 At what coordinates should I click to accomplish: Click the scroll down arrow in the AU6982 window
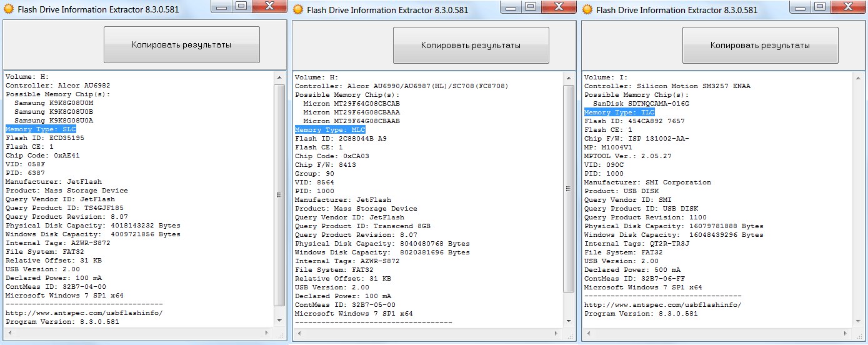pyautogui.click(x=279, y=321)
